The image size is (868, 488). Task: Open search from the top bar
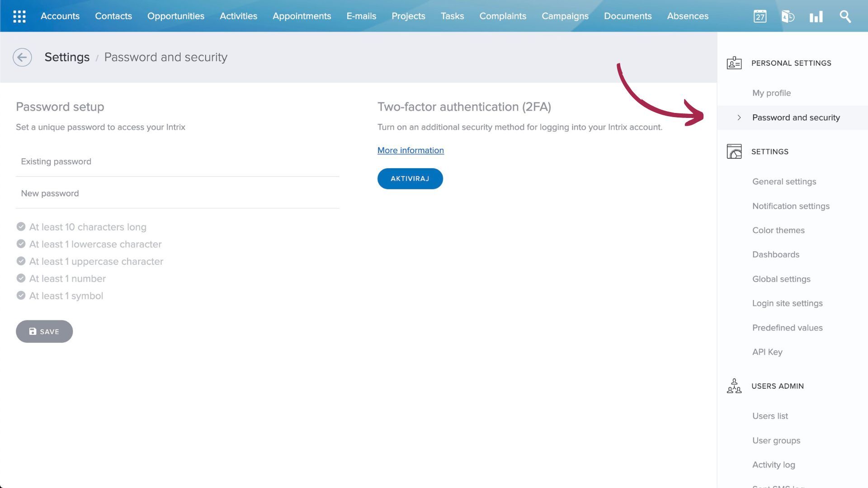pos(844,16)
